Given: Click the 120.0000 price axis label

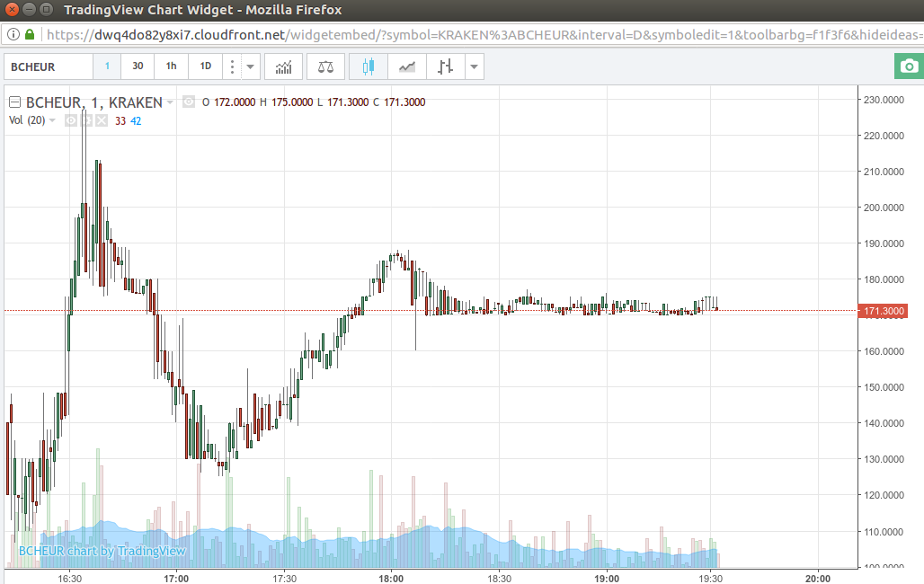Looking at the screenshot, I should click(x=884, y=495).
